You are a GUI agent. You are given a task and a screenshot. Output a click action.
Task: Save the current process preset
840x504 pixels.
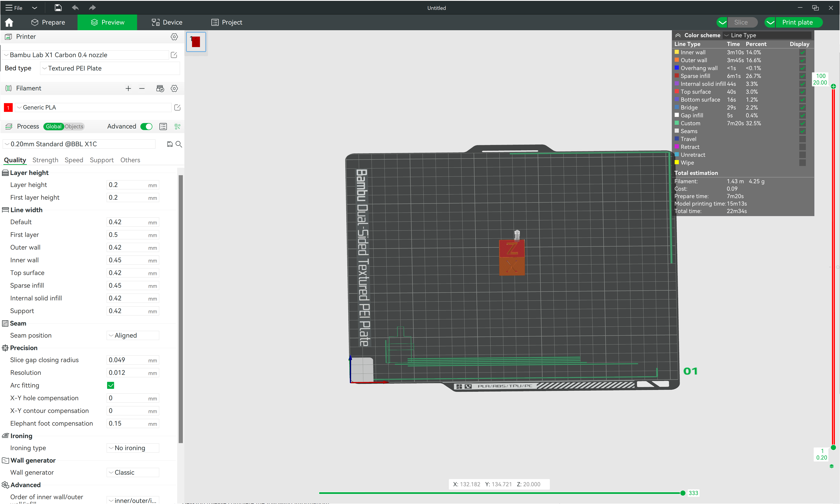click(170, 144)
